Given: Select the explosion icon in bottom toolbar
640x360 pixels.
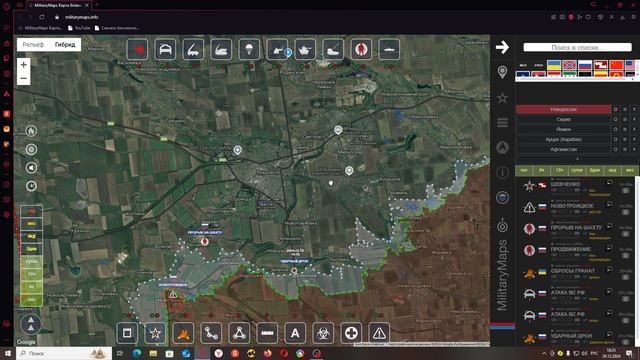Looking at the screenshot, I should (x=183, y=333).
